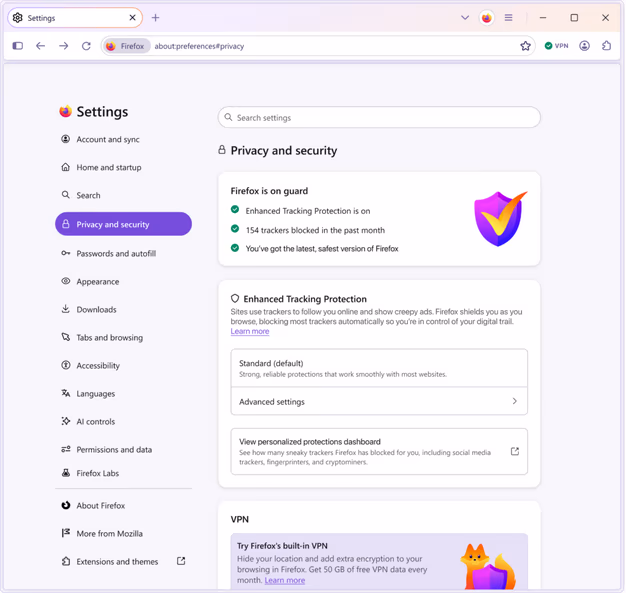Click the Firefox logo beside Settings title
The image size is (626, 593).
point(65,111)
